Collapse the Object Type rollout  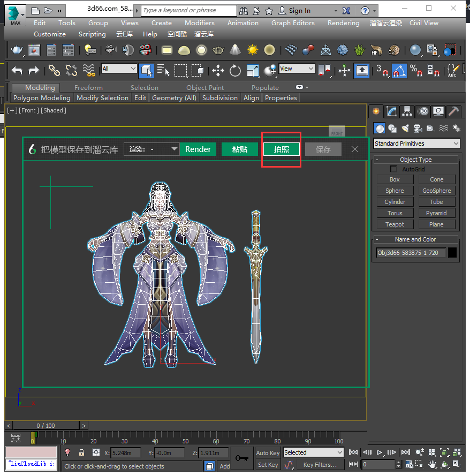pos(416,160)
